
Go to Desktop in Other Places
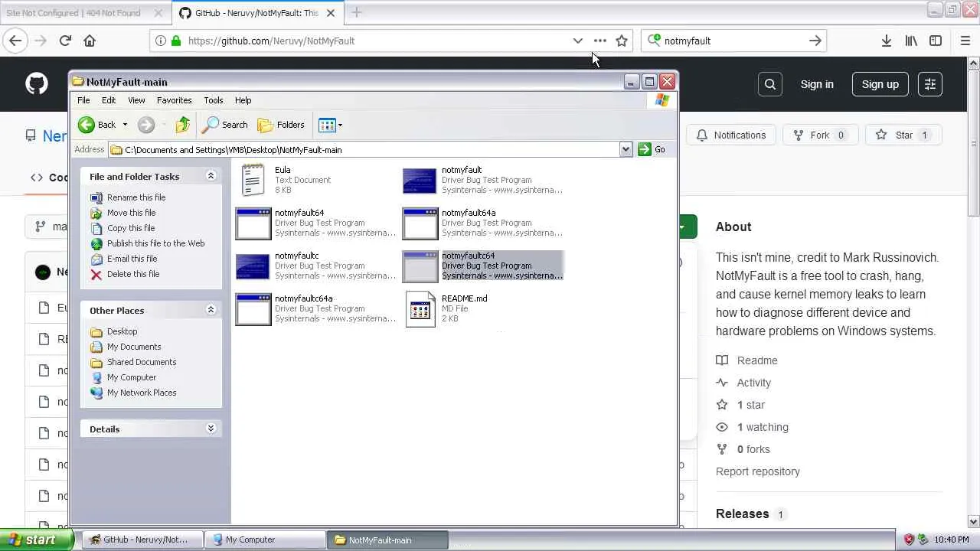[122, 331]
